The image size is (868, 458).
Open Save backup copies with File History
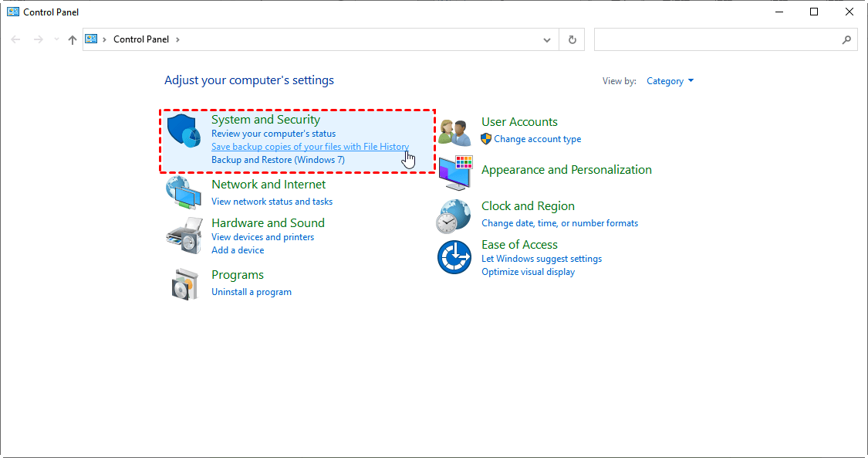pyautogui.click(x=310, y=147)
